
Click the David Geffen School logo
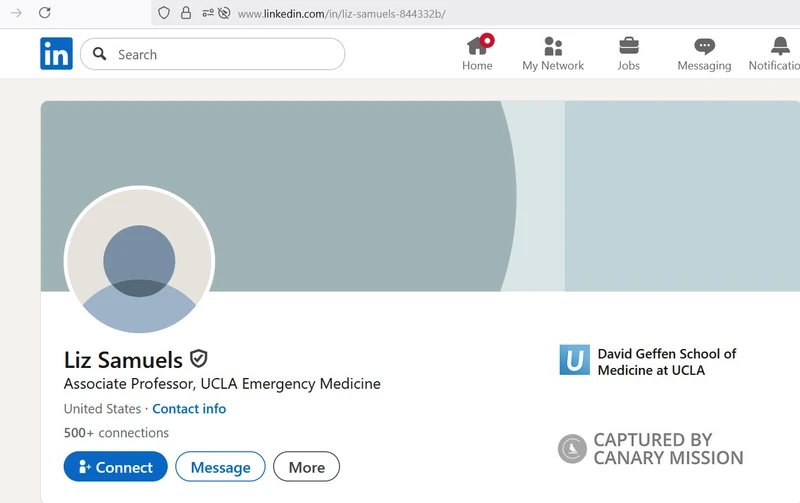(x=574, y=360)
